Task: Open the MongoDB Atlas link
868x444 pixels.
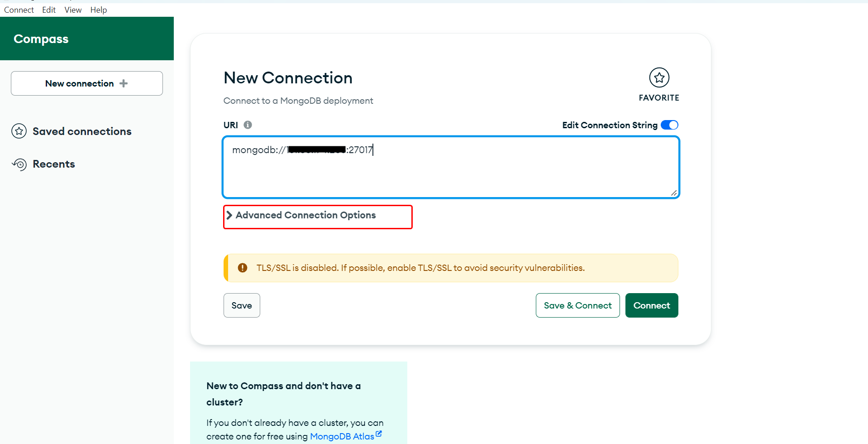Action: click(x=342, y=436)
